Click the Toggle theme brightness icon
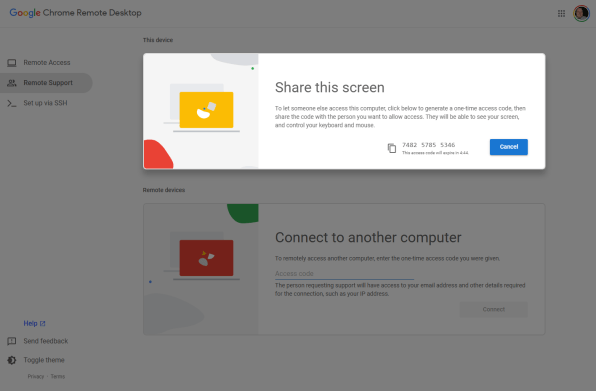Viewport: 596px width, 391px height. point(12,360)
